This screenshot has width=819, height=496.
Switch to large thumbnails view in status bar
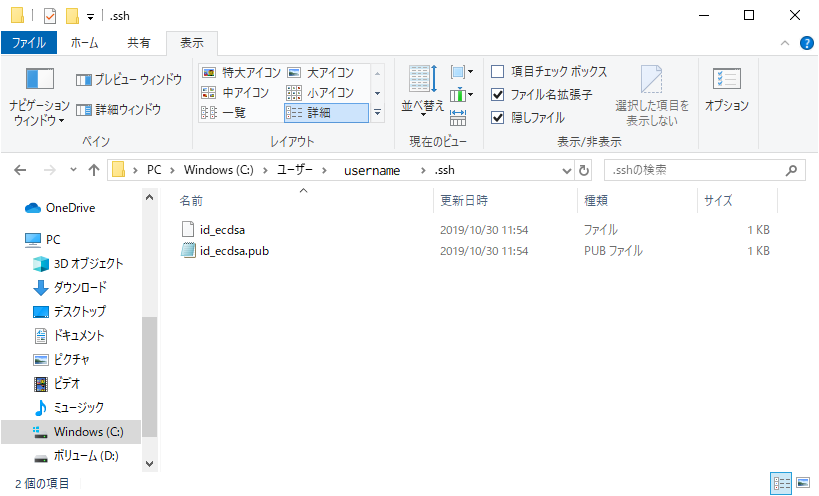click(802, 484)
